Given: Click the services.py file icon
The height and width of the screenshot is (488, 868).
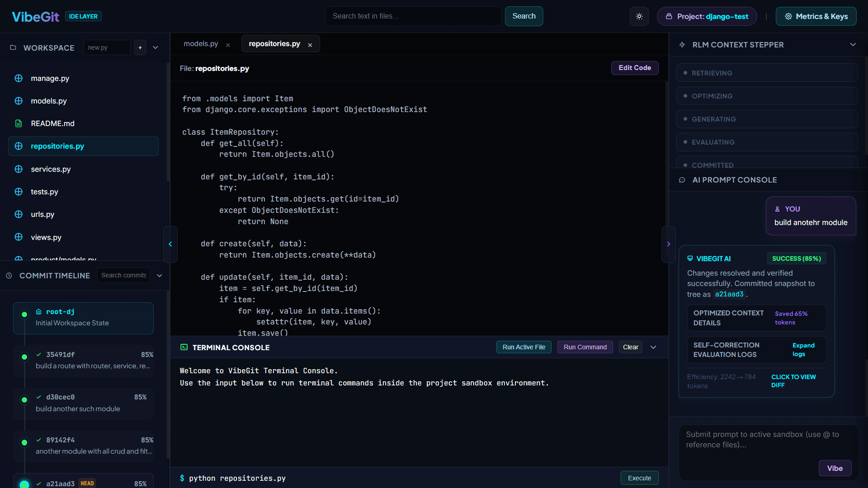Looking at the screenshot, I should click(19, 169).
